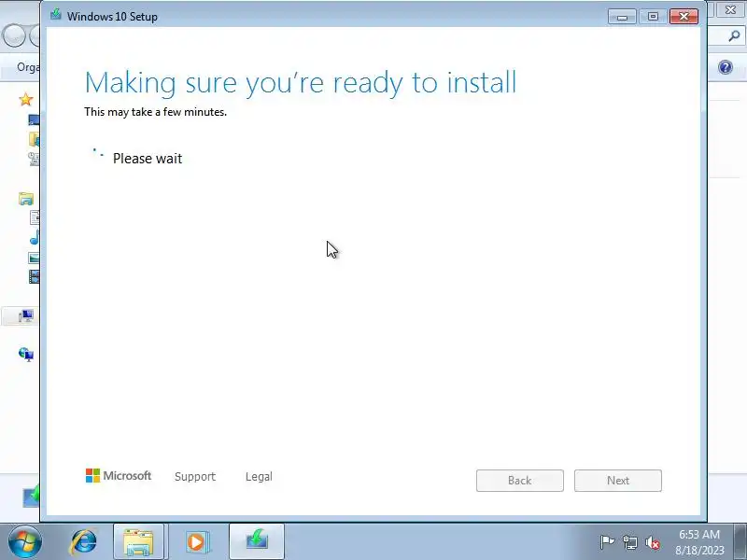Click the muted volume icon in tray

[x=652, y=542]
